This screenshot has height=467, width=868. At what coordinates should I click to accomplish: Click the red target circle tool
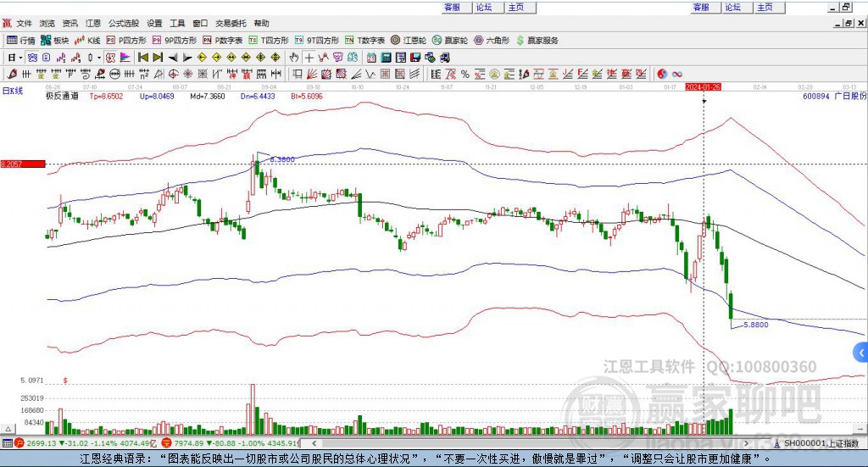(173, 74)
